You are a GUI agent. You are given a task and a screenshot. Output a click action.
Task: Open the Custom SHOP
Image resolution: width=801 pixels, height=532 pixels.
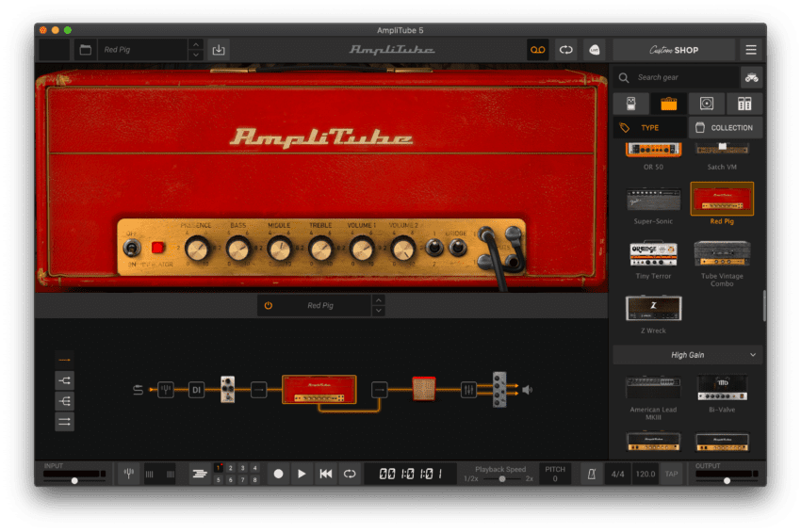coord(674,50)
